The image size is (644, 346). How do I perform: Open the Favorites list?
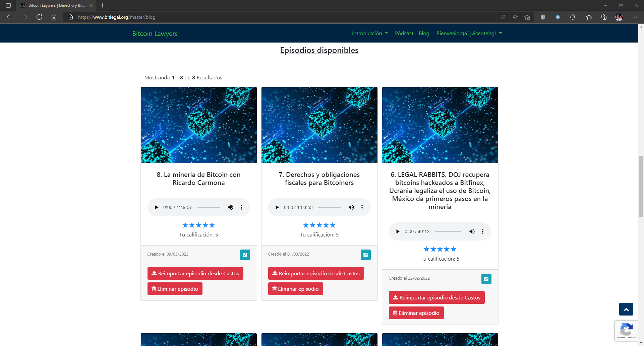click(x=589, y=17)
